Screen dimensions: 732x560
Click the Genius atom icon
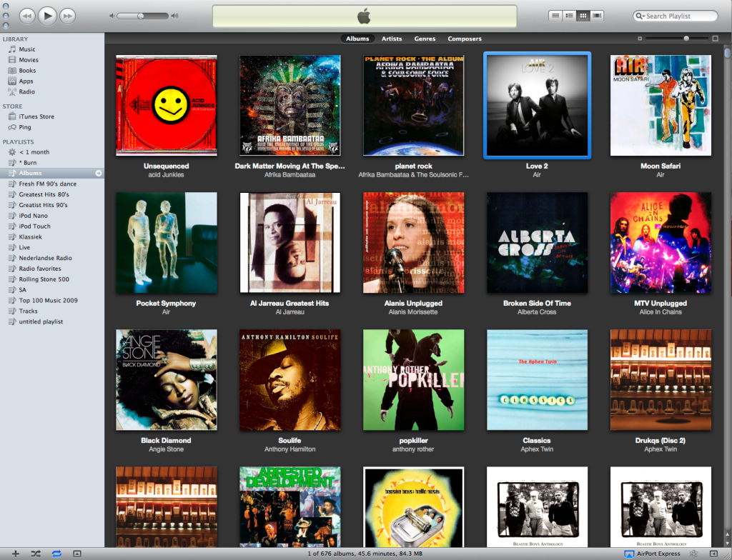[x=693, y=554]
